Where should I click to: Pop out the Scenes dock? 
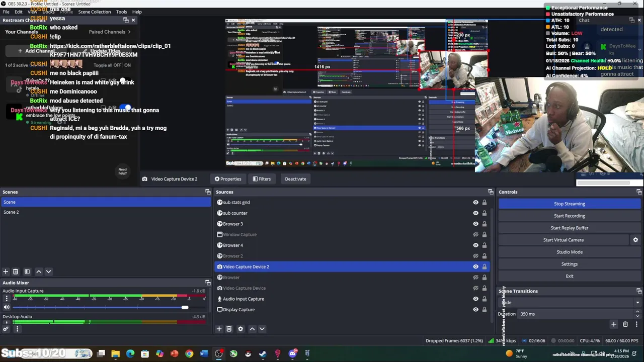point(208,192)
